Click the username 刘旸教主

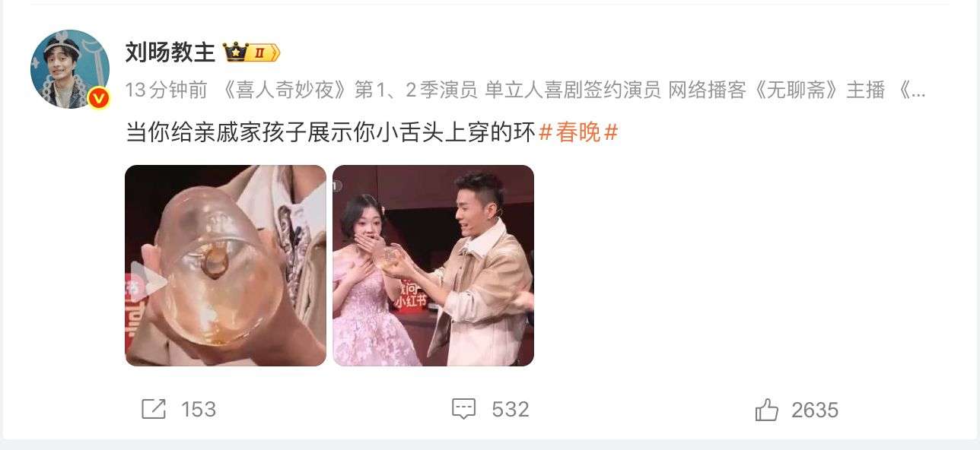pyautogui.click(x=170, y=52)
